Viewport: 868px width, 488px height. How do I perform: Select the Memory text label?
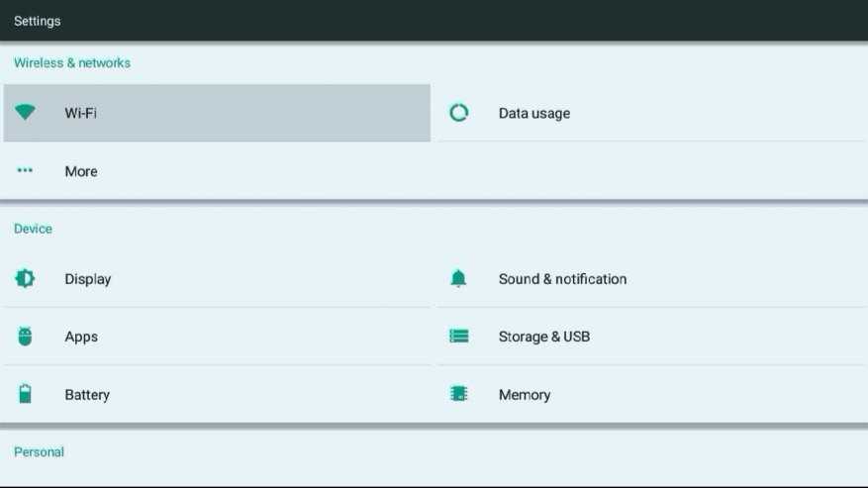(524, 395)
